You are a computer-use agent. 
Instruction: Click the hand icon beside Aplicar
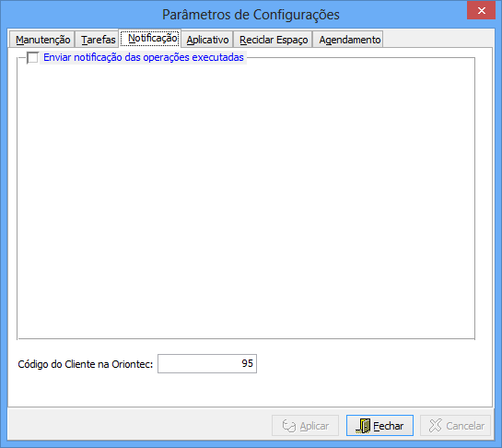click(289, 426)
